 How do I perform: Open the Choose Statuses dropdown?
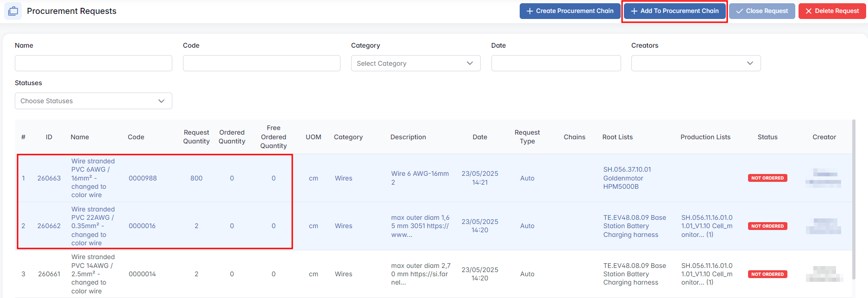tap(94, 101)
